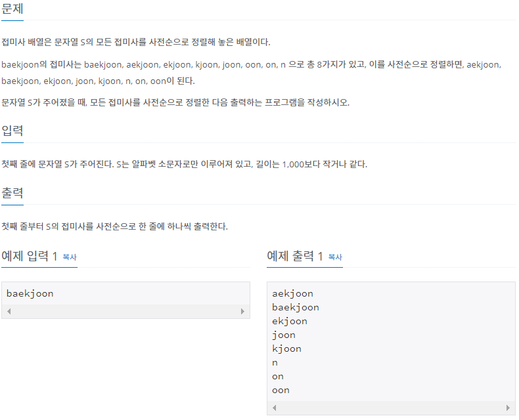Click right arrow of example input scrollbar

(242, 311)
